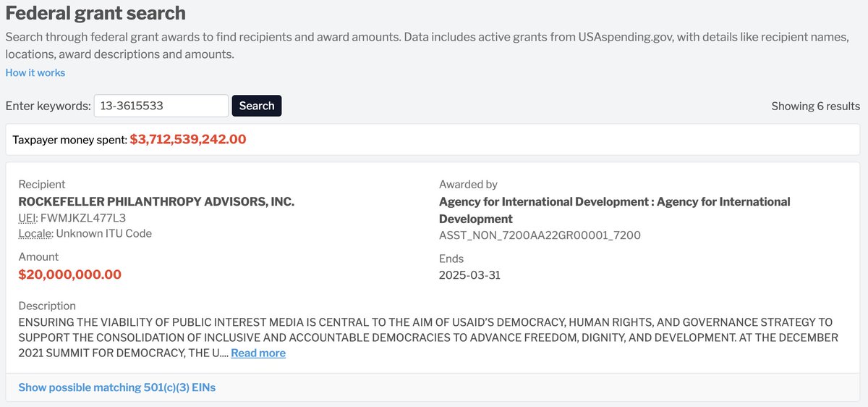Click the UEI abbreviation label
This screenshot has width=868, height=407.
[27, 218]
